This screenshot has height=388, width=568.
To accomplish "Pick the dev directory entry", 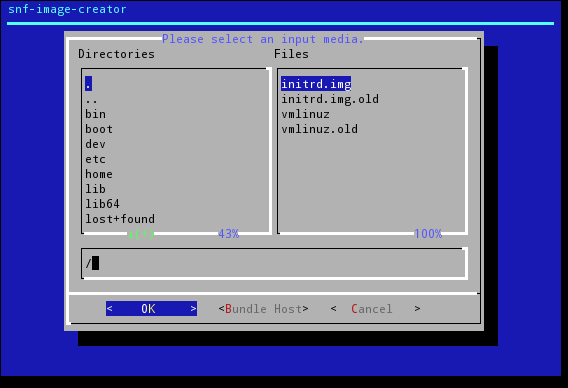I will coord(96,144).
